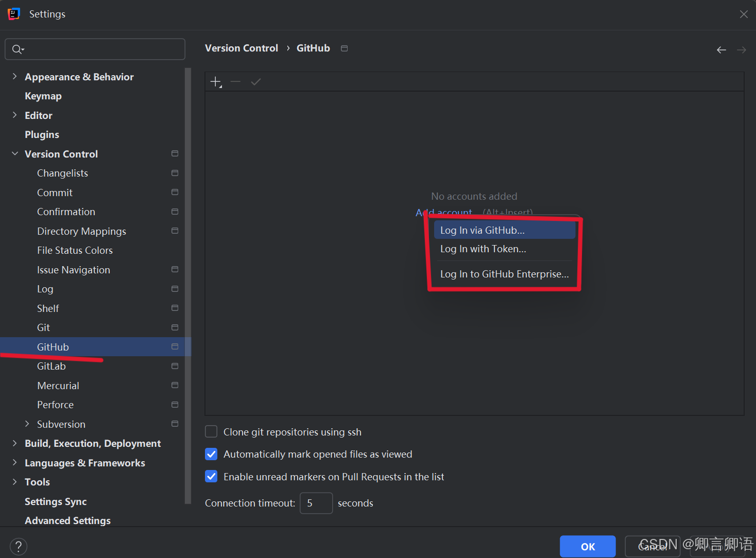Select Issue Navigation item
756x558 pixels.
(x=74, y=270)
